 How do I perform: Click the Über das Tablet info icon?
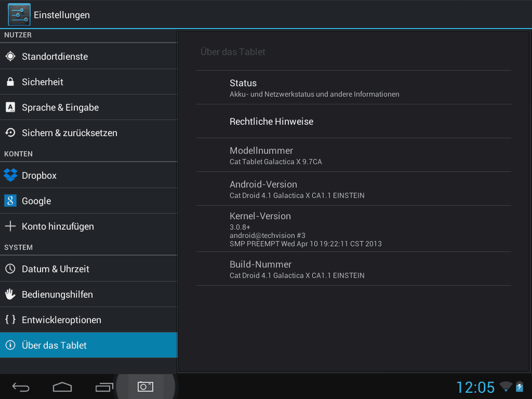point(10,345)
